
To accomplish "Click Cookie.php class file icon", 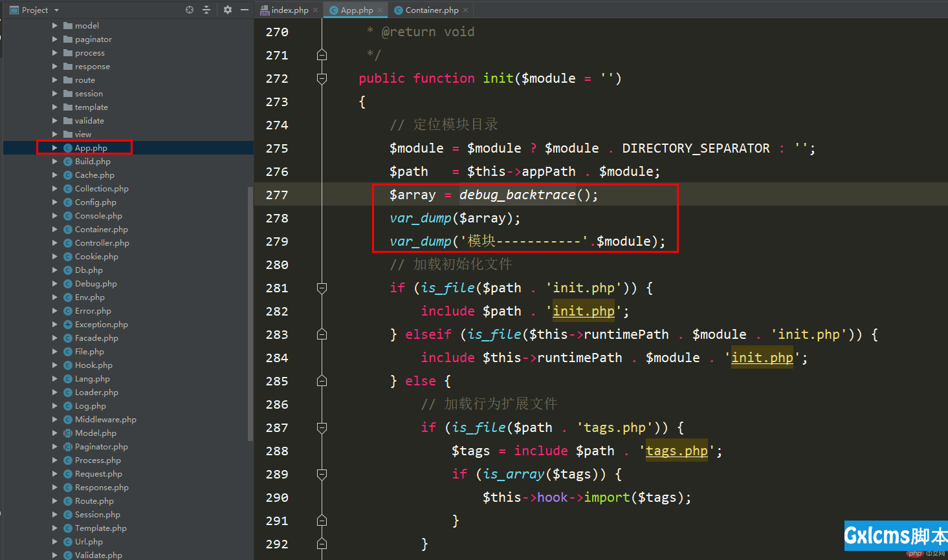I will pyautogui.click(x=68, y=257).
